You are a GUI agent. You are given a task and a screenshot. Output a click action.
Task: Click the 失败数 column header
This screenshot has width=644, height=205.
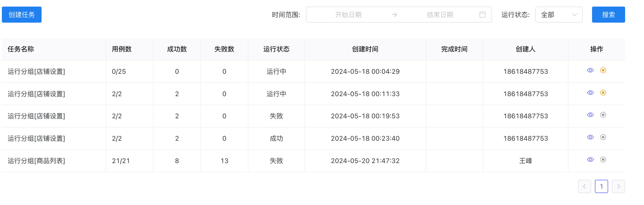[x=224, y=49]
